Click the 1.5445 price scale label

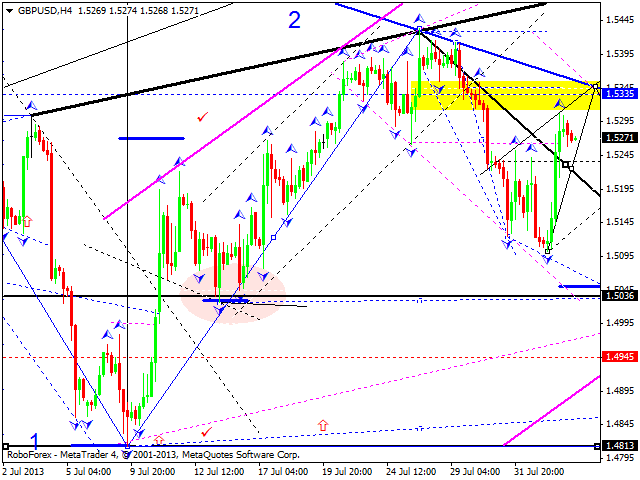[620, 20]
